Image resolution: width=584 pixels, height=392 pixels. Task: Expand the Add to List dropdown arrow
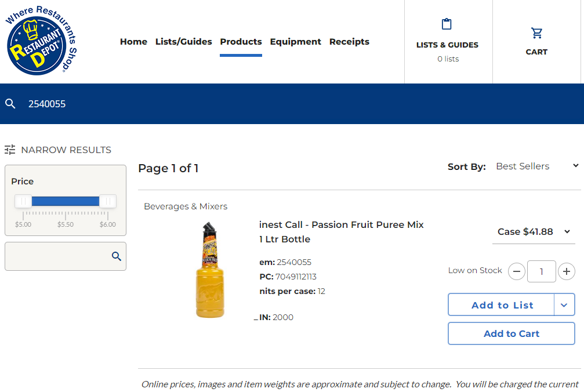pos(564,305)
